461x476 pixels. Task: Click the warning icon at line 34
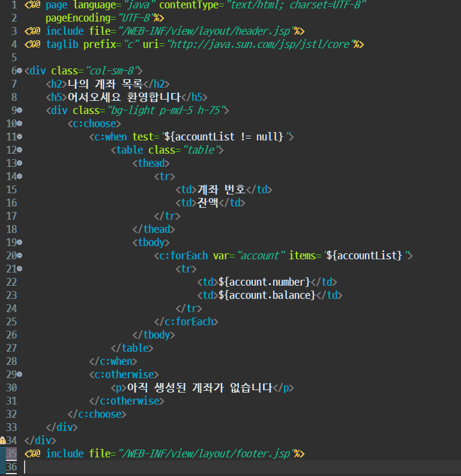3,440
